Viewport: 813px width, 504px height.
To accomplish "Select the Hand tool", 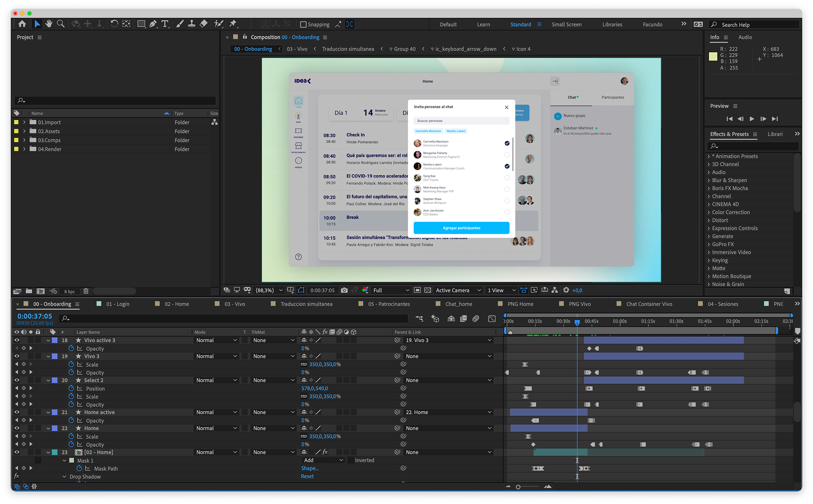I will click(49, 24).
